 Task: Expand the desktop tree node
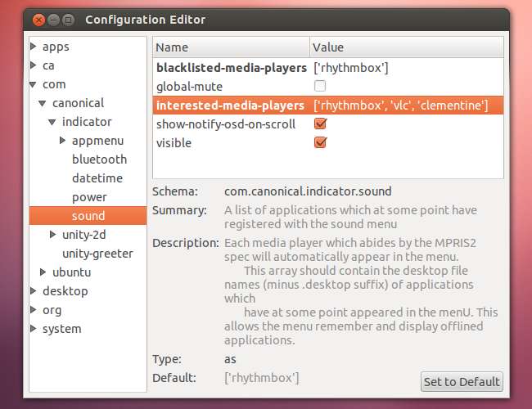click(34, 291)
